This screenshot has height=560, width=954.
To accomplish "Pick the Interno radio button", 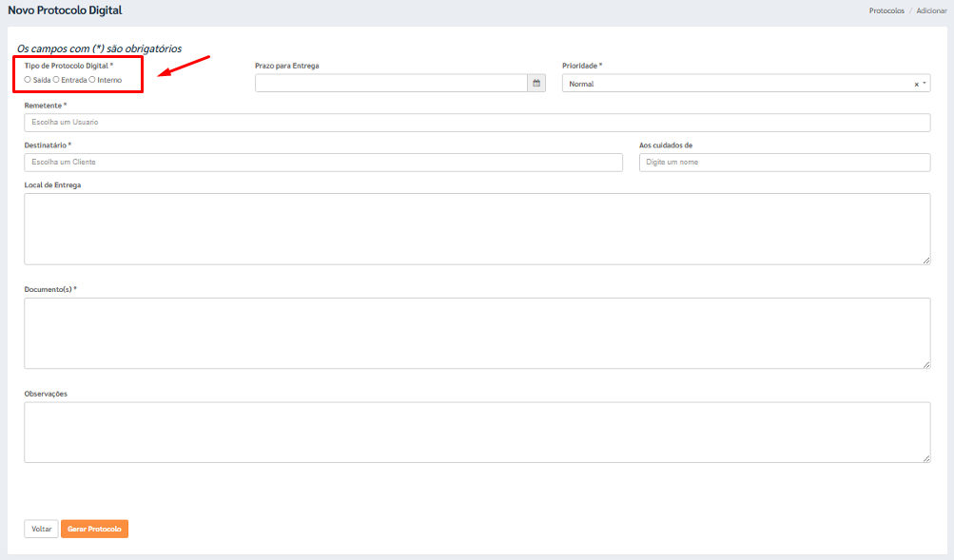I will pos(92,80).
